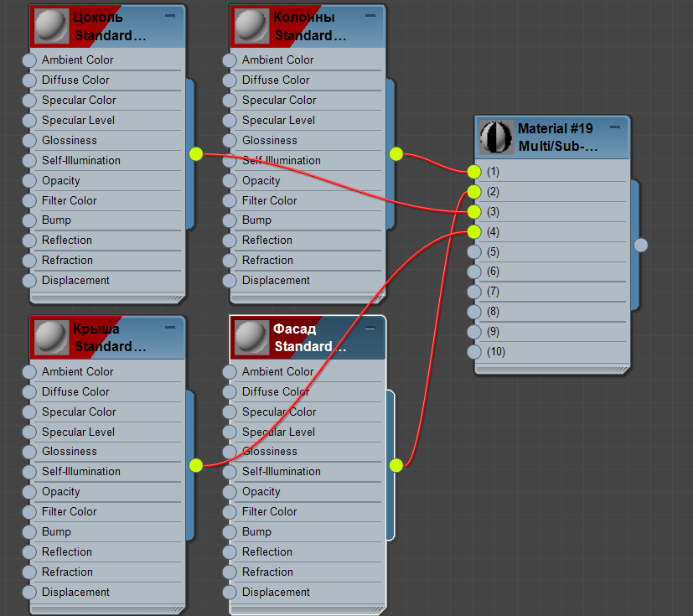Viewport: 693px width, 616px height.
Task: Click the Фасад material preview sphere thumbnail
Action: click(x=252, y=338)
